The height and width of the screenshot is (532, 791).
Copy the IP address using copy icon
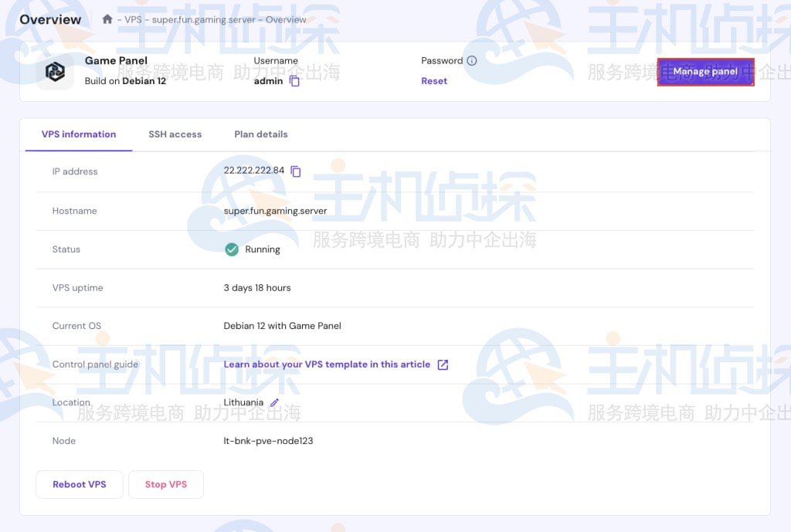(296, 171)
